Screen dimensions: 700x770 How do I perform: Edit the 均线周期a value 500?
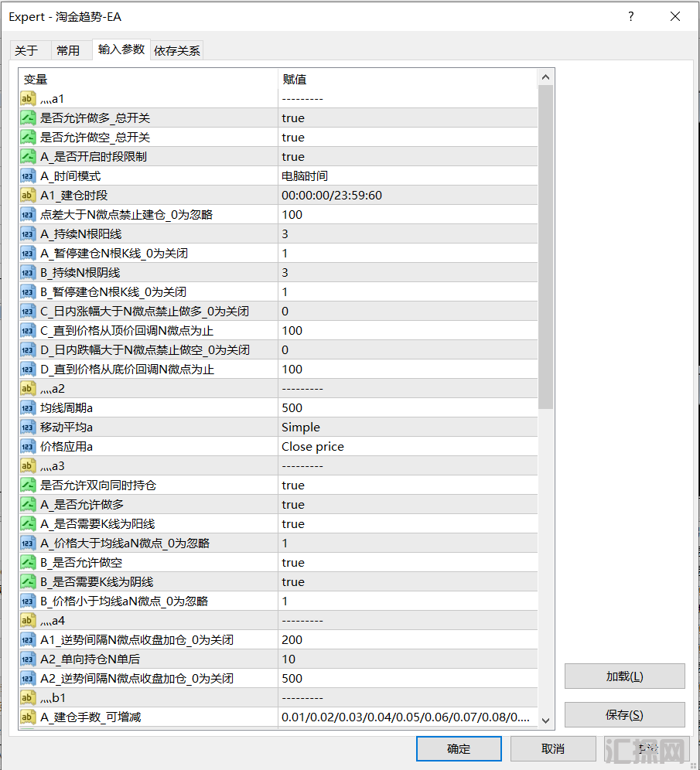[x=292, y=408]
